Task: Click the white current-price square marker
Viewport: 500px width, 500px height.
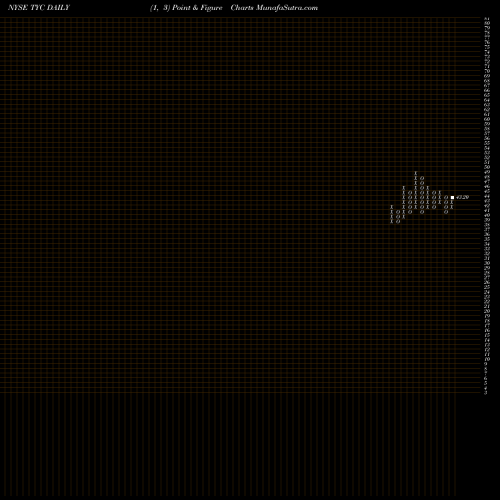Action: click(452, 197)
